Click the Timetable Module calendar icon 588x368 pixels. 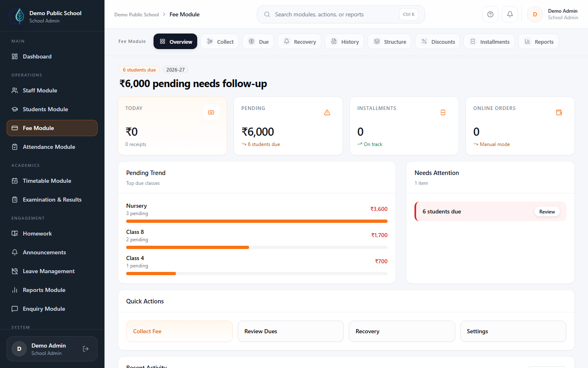[x=15, y=181]
